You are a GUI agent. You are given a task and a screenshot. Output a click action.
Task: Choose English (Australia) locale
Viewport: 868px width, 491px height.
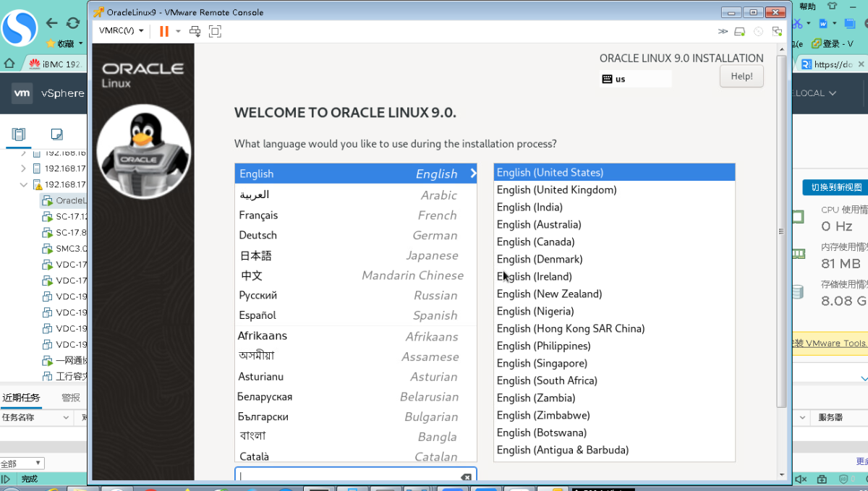click(614, 224)
